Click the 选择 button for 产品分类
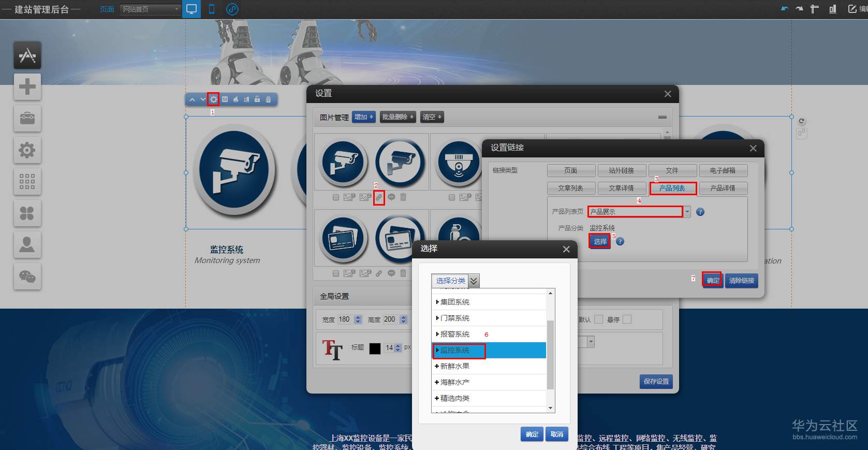868x450 pixels. (x=600, y=241)
